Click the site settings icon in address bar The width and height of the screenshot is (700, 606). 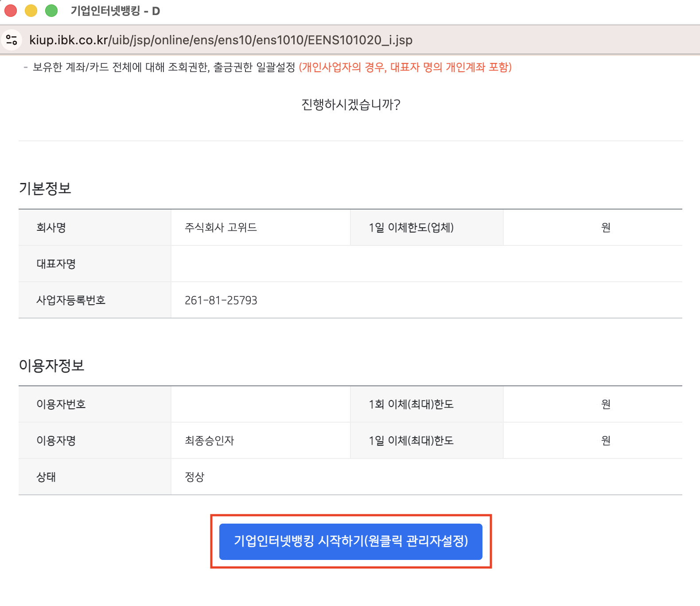point(12,40)
